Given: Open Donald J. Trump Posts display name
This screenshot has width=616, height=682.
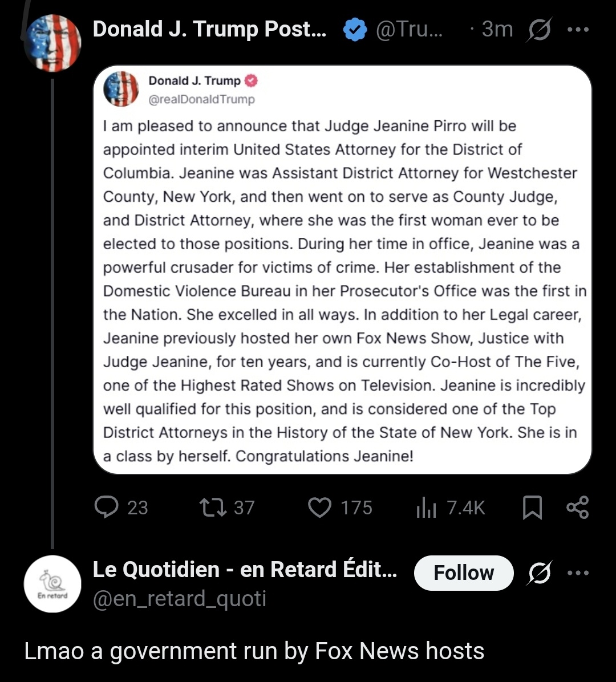Looking at the screenshot, I should (x=210, y=29).
